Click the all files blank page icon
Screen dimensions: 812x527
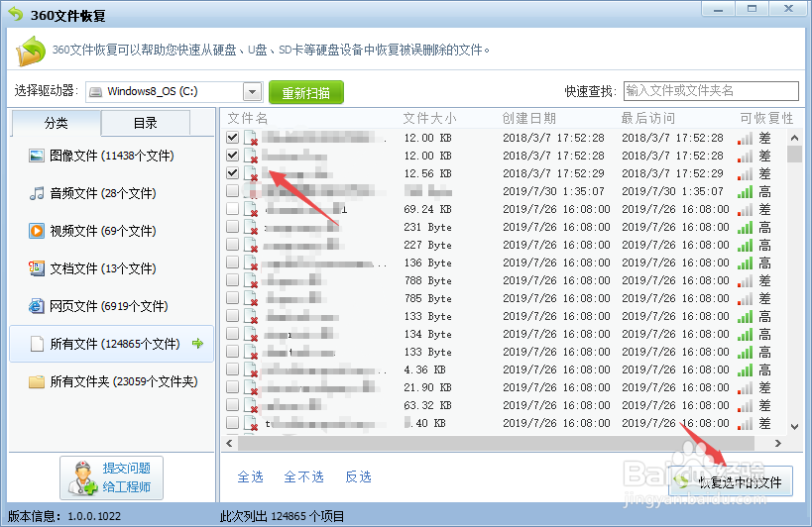[37, 344]
